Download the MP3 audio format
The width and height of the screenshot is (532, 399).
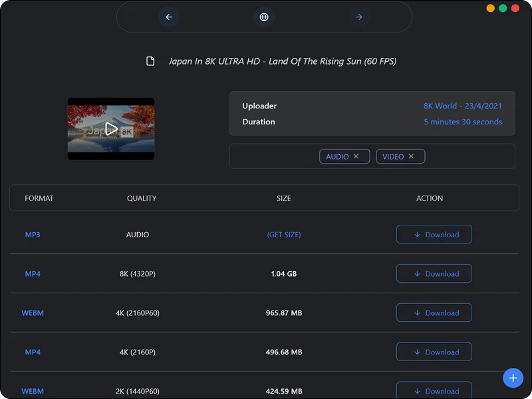click(x=434, y=235)
